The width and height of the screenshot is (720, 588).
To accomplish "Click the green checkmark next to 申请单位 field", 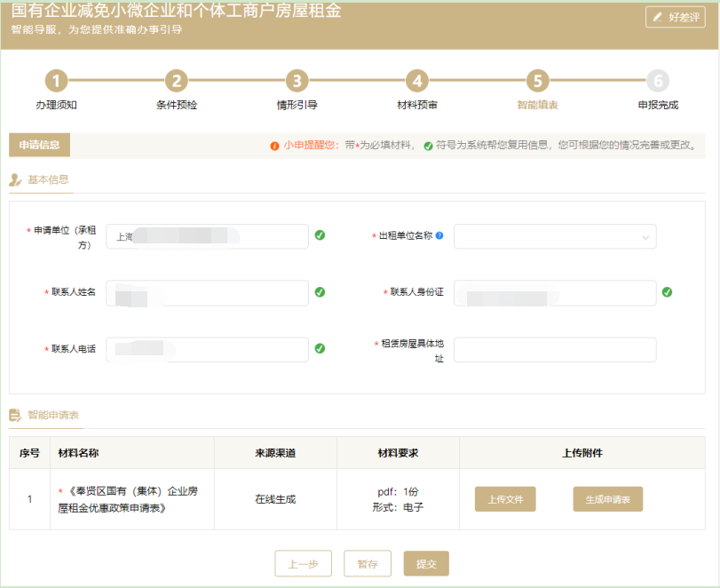I will click(x=320, y=235).
